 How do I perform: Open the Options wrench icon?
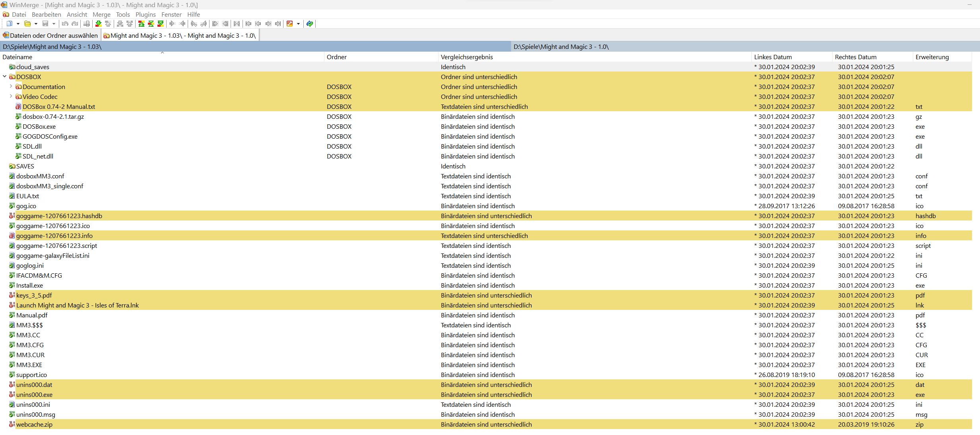click(289, 24)
